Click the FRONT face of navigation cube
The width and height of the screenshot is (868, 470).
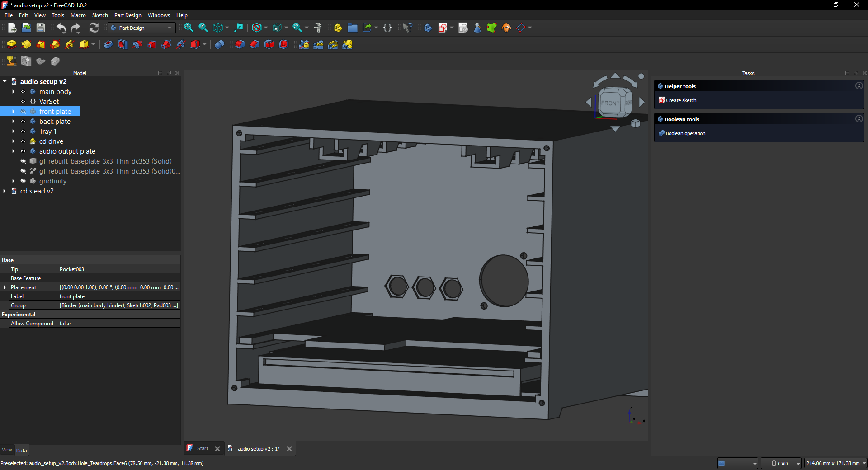[x=610, y=103]
